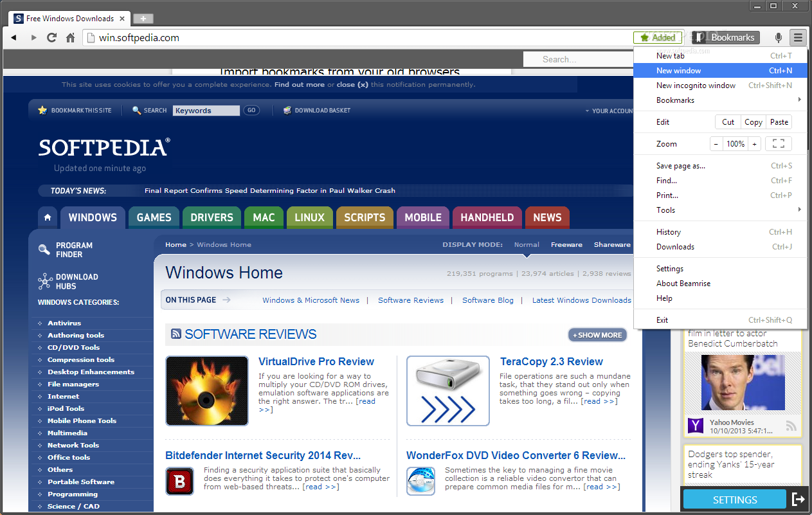Click the Download Hubs network icon
Viewport: 812px width, 515px height.
tap(45, 282)
